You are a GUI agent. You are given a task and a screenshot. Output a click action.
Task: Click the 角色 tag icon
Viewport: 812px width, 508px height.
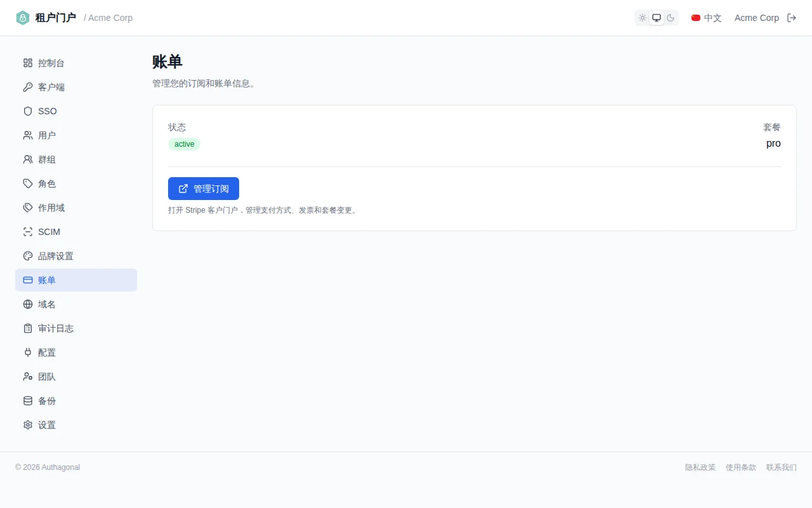click(28, 184)
